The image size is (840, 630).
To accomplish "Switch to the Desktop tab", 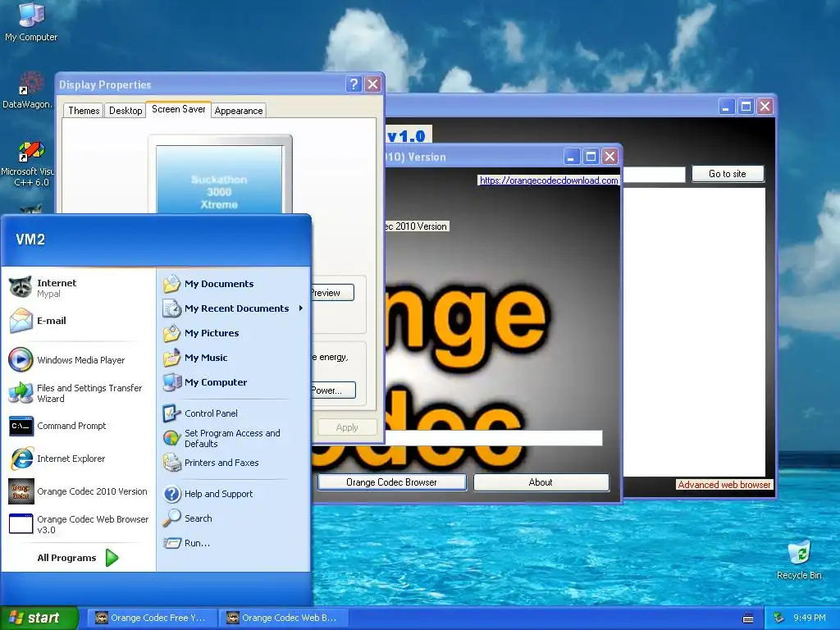I will tap(126, 111).
